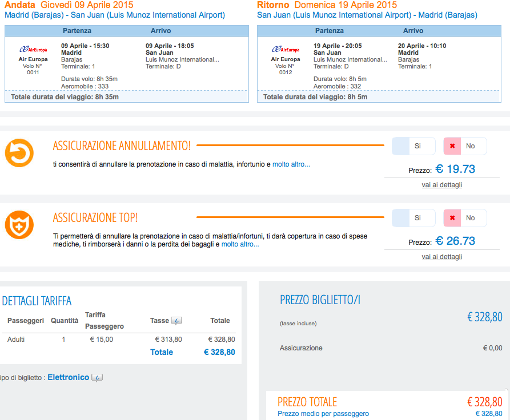
Task: Select No for Assicurazione Top
Action: pos(465,218)
